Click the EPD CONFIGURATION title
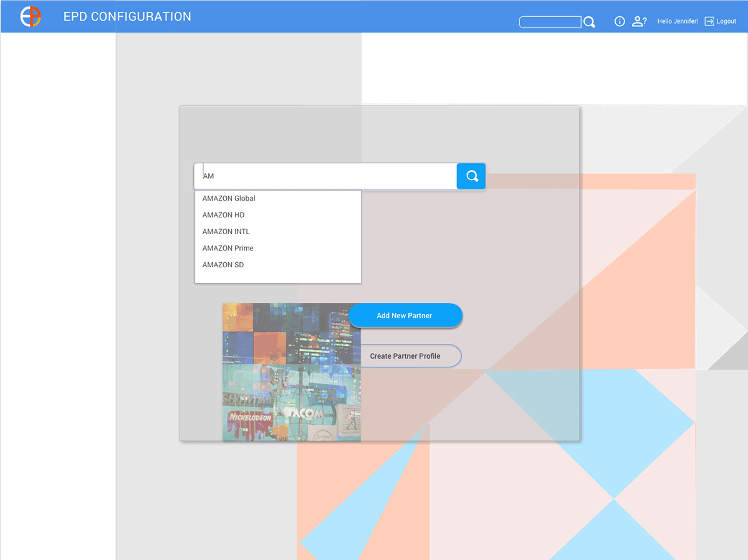748x560 pixels. [127, 17]
